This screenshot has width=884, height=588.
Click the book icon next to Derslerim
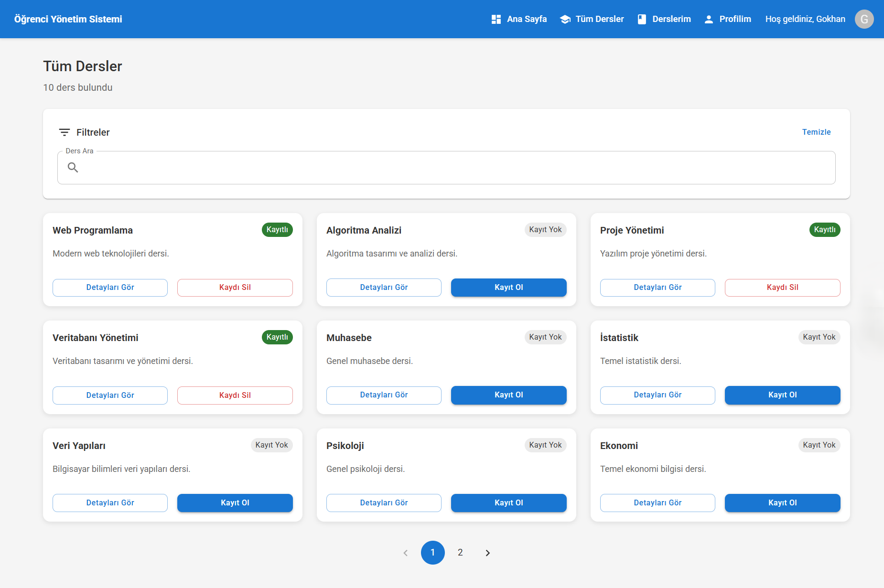(641, 19)
